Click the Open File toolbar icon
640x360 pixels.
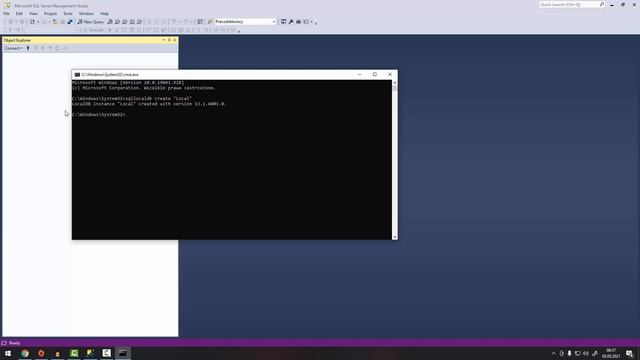(55, 22)
